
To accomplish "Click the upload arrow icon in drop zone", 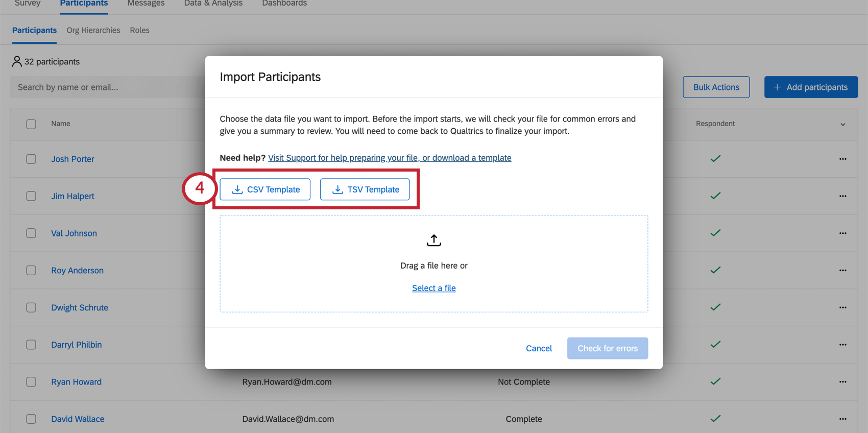I will click(x=433, y=240).
